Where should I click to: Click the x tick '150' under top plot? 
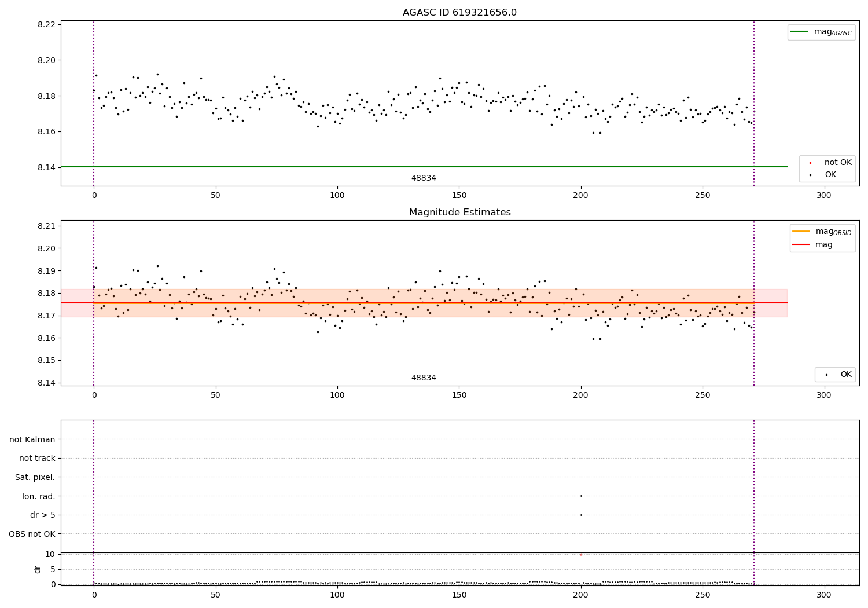coord(459,196)
